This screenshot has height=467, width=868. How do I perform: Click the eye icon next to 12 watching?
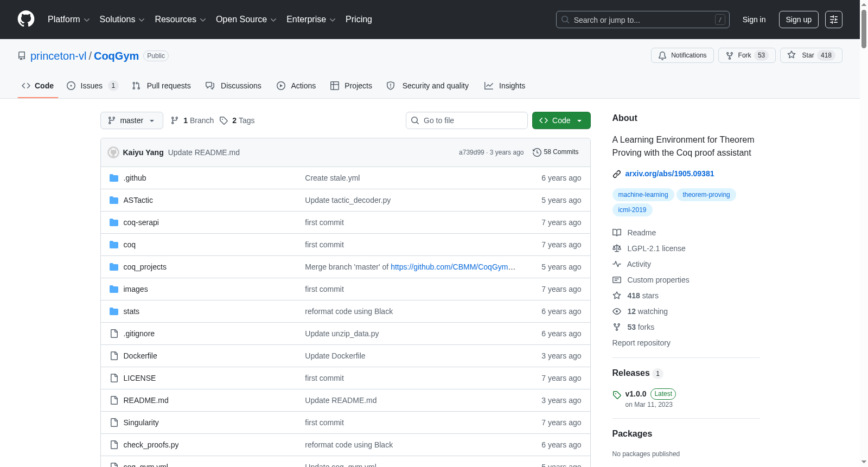click(617, 311)
